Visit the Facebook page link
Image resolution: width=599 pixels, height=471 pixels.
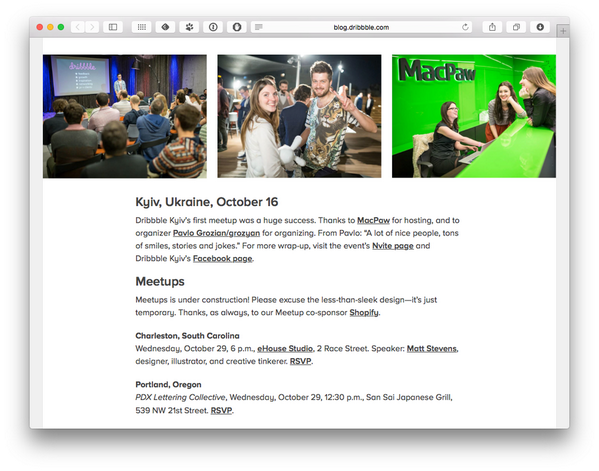coord(222,259)
